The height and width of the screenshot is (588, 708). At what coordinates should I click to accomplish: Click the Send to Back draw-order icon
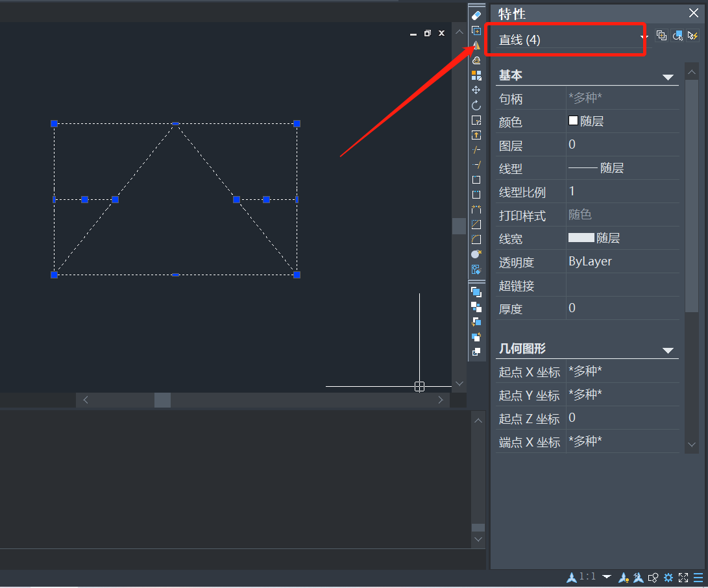tap(476, 307)
